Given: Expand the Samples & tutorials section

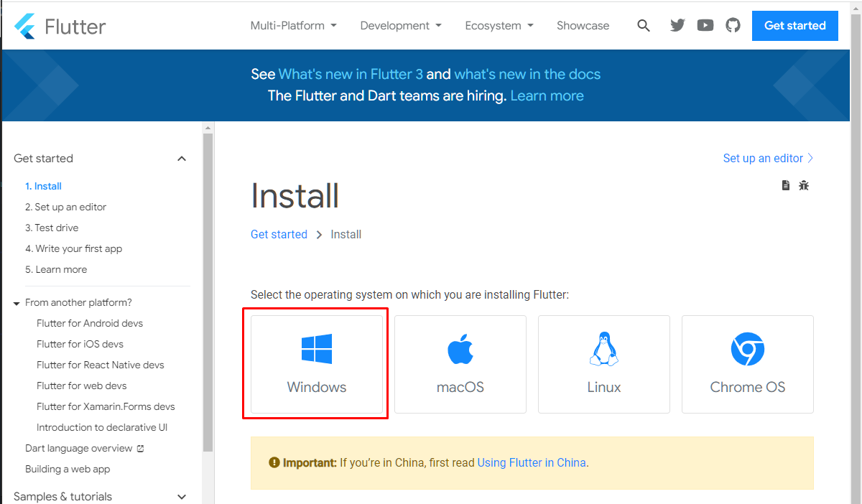Looking at the screenshot, I should click(x=182, y=497).
